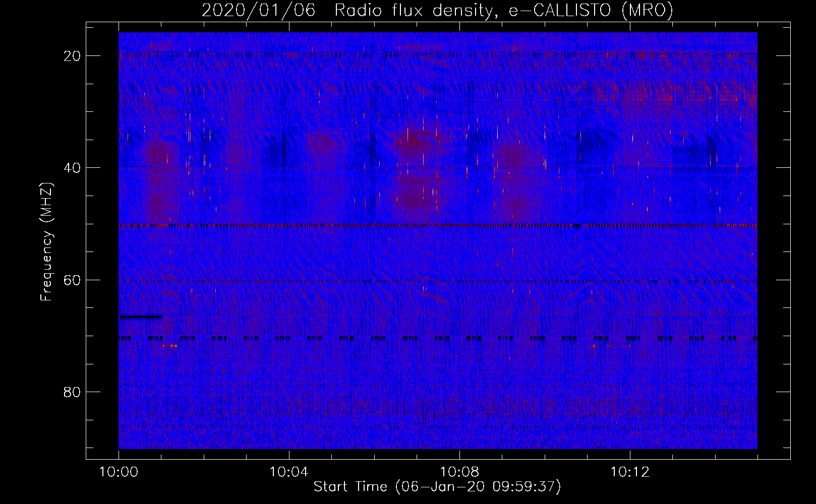
Task: Click the "Frequency (MHZ)" axis label
Action: coord(46,241)
